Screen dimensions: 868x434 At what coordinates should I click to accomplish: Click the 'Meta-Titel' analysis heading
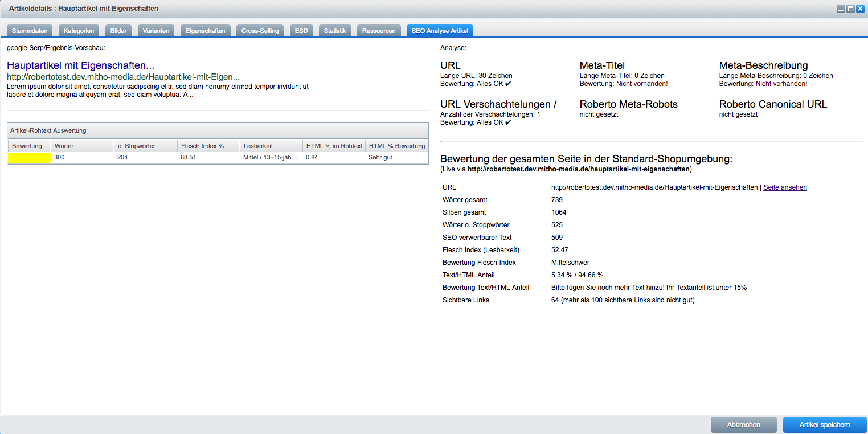[x=602, y=65]
